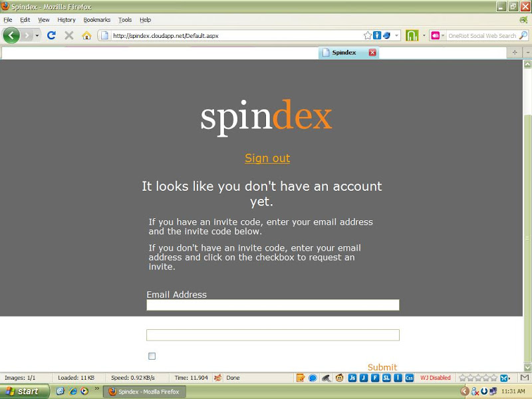532x399 pixels.
Task: Rate page using the first status bar star
Action: point(462,378)
